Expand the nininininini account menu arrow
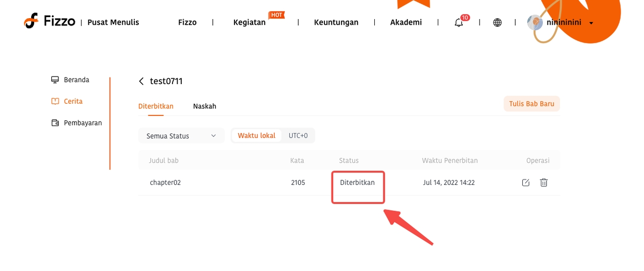 click(x=591, y=23)
